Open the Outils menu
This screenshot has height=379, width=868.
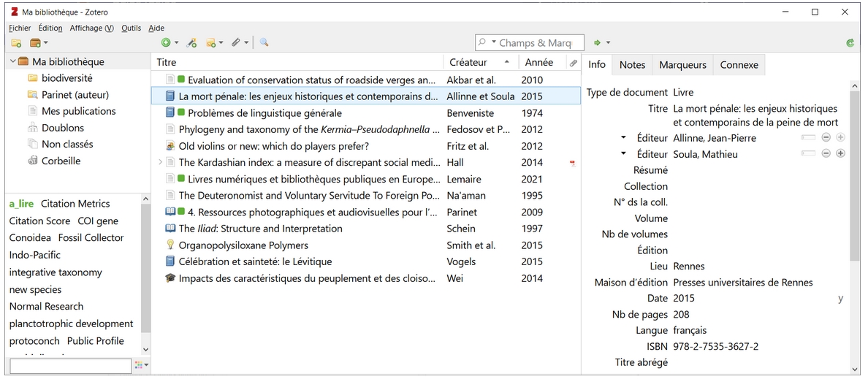(131, 28)
